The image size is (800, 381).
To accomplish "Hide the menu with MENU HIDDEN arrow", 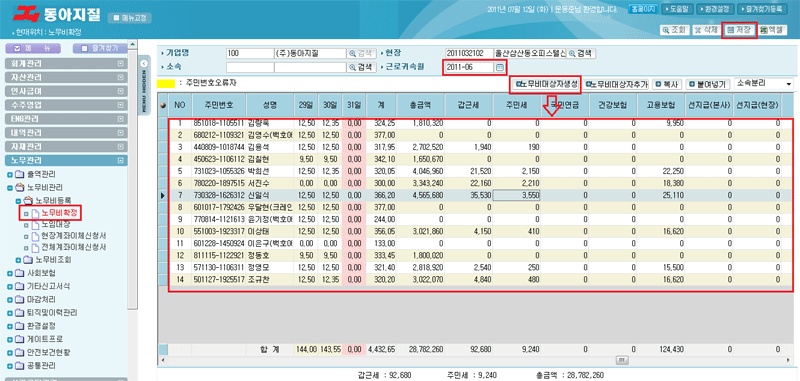I will pos(143,63).
